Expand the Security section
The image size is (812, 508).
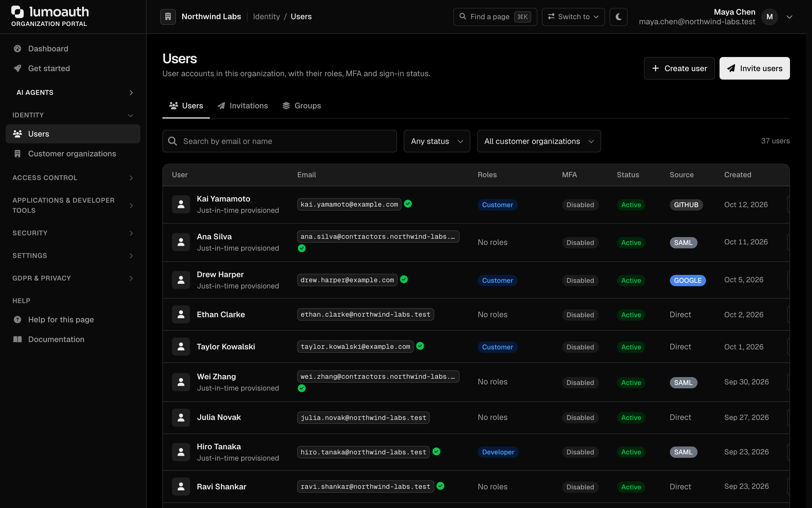tap(73, 233)
